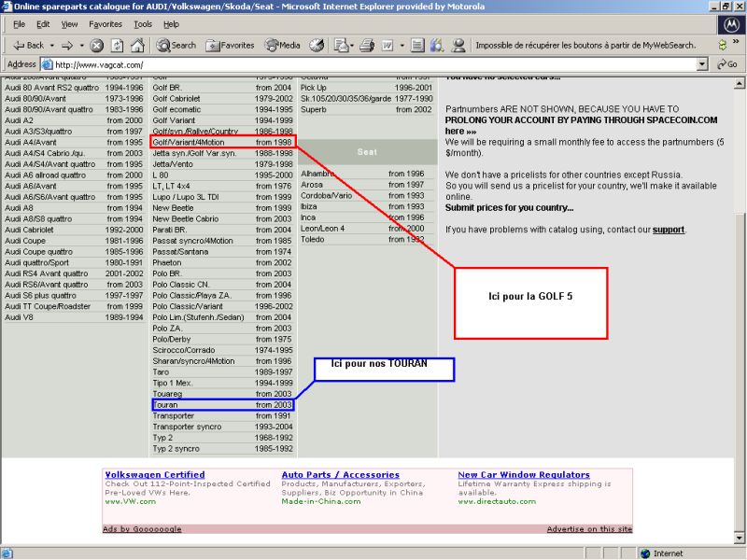Go back with the Back button

[28, 46]
